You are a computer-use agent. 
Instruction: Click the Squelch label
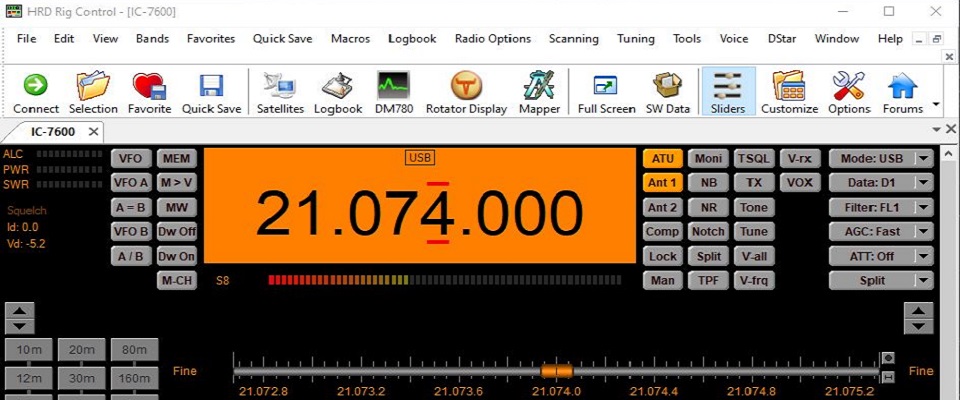point(27,211)
